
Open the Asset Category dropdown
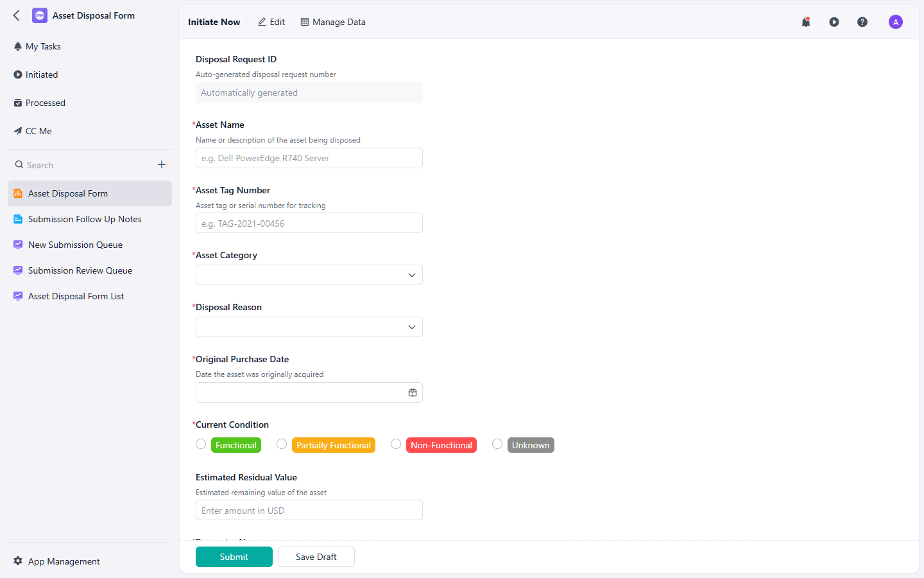[309, 275]
